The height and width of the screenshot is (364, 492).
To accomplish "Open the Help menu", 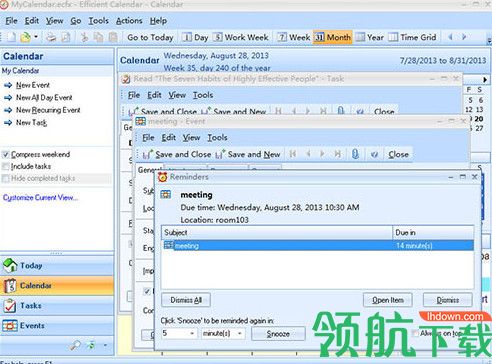I will [158, 21].
